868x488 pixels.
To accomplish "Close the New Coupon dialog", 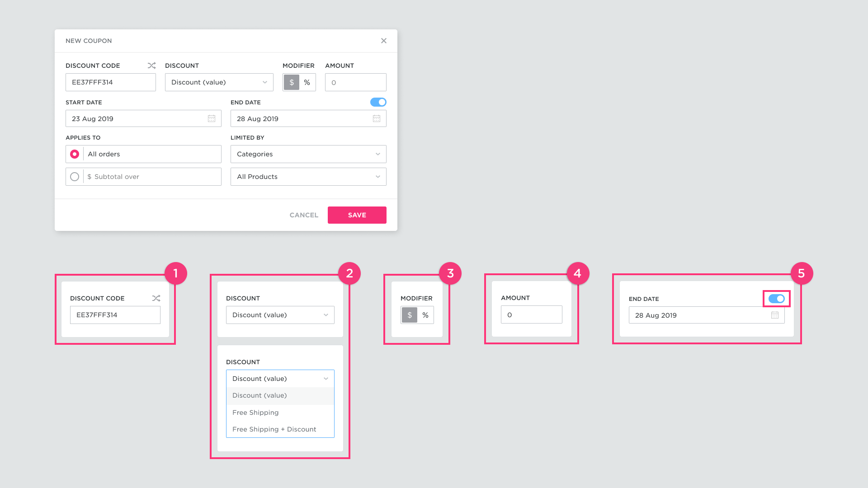I will coord(384,41).
